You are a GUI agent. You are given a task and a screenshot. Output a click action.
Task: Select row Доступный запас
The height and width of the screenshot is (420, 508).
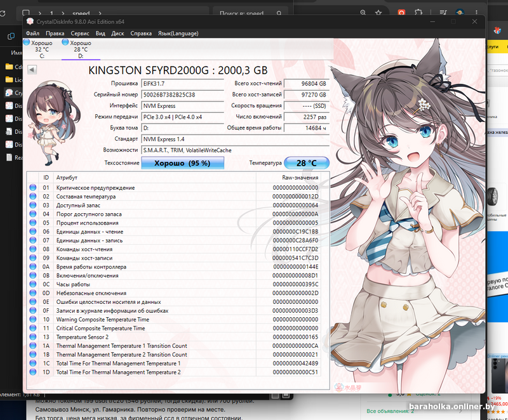click(174, 205)
